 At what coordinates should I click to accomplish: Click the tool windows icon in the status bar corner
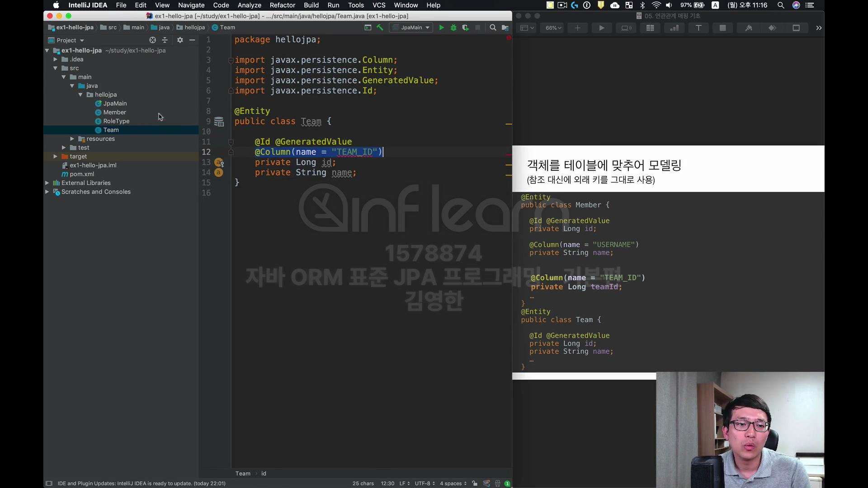[49, 483]
